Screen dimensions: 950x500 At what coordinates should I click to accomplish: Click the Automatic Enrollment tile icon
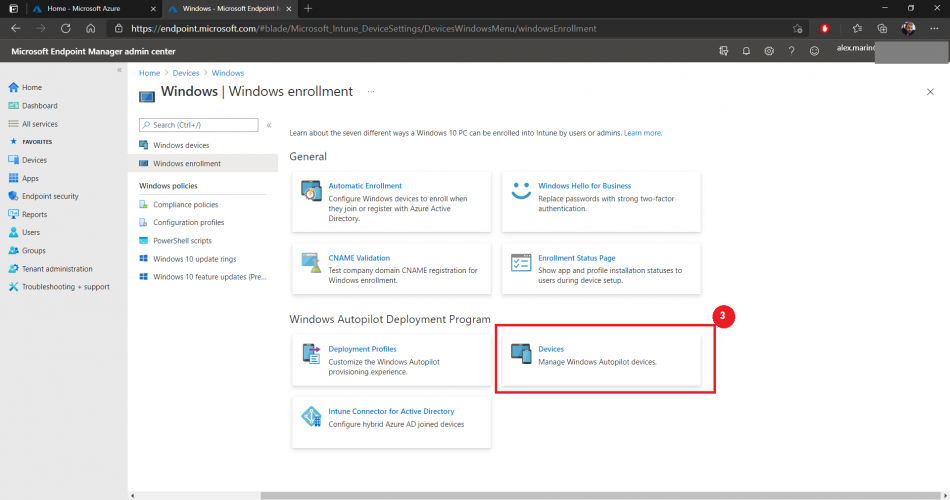click(x=311, y=191)
